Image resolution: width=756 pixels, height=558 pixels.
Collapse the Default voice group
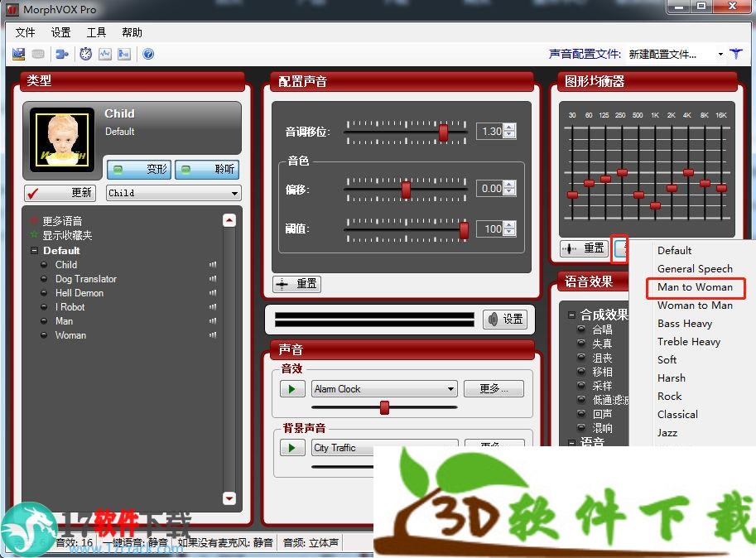tap(34, 251)
